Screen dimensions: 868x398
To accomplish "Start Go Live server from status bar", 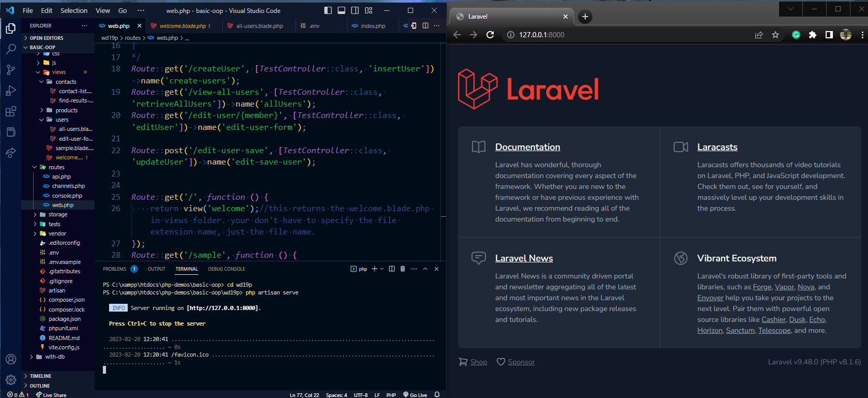I will 415,395.
